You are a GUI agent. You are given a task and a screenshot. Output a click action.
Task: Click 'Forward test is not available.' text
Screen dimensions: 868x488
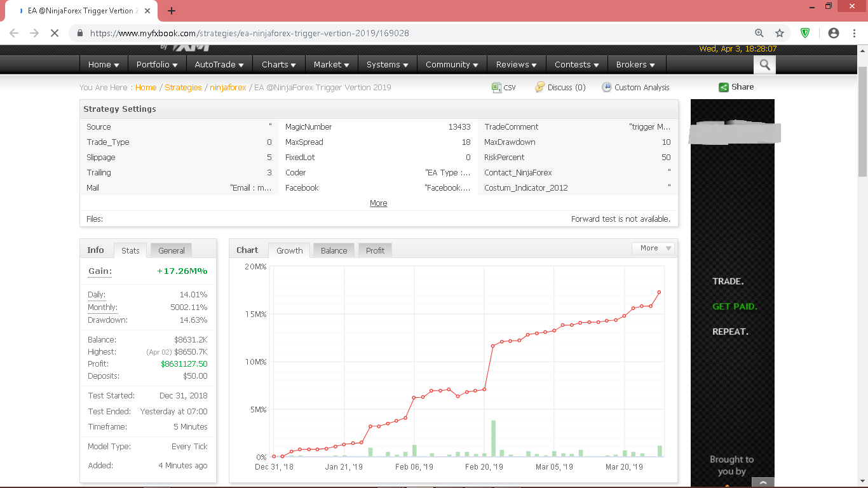tap(621, 219)
